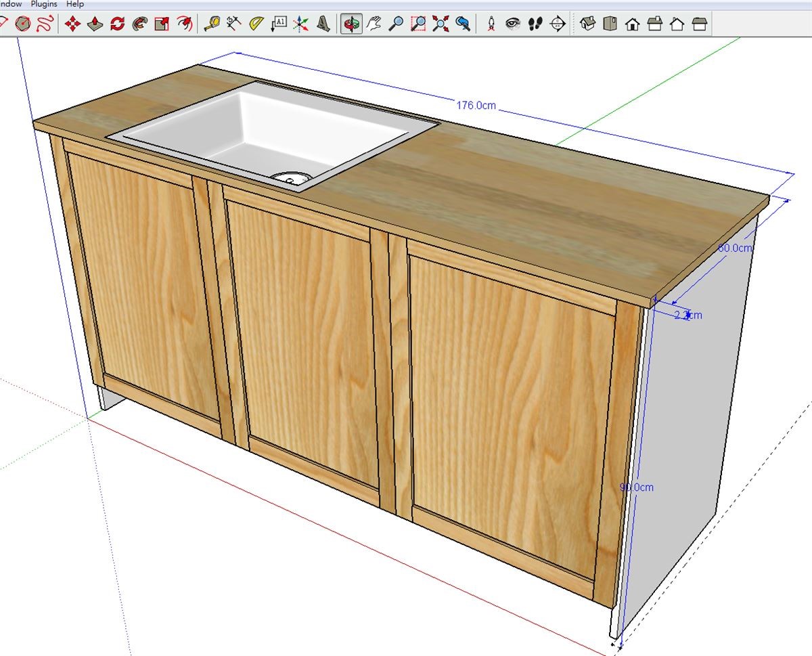Viewport: 812px width, 656px height.
Task: Open the Plugins menu
Action: pos(44,4)
